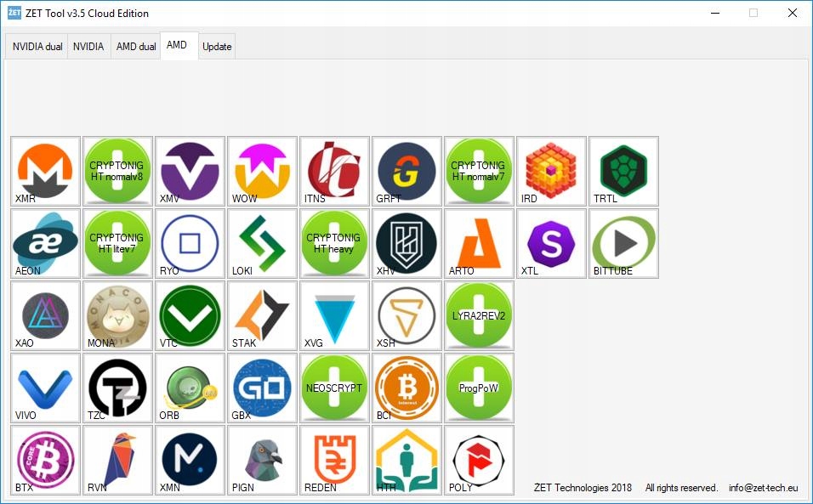
Task: Select the ITNS coin icon
Action: coord(334,172)
